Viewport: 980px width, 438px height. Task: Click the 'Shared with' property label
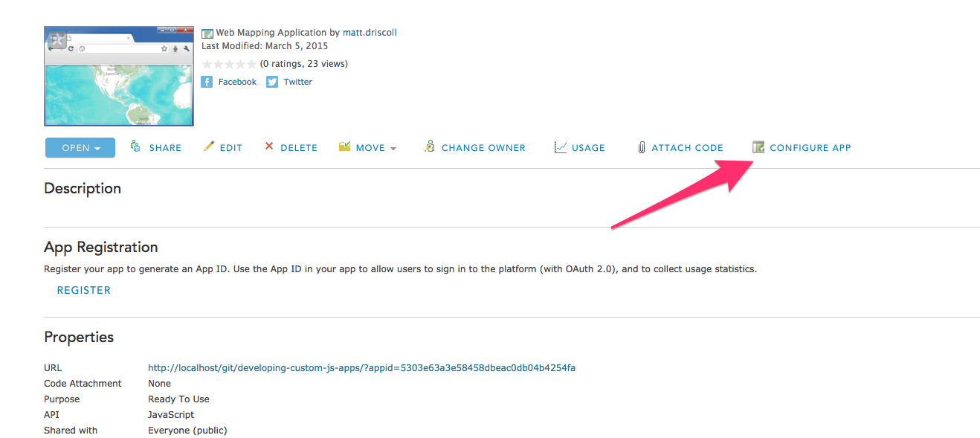(71, 431)
